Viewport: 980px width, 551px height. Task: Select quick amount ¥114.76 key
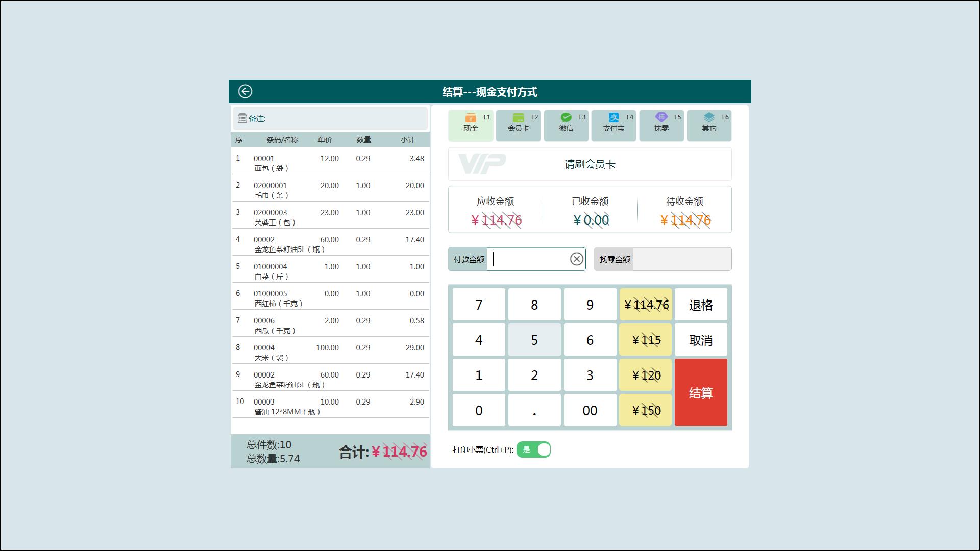[646, 305]
